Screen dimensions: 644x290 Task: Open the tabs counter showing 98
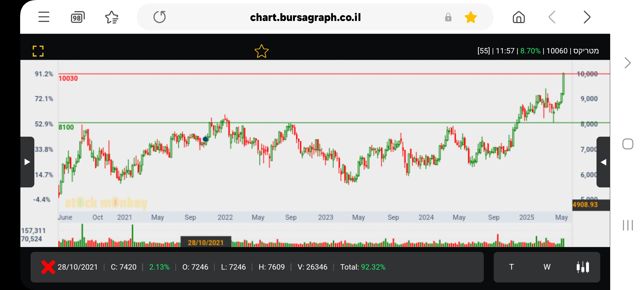[78, 17]
